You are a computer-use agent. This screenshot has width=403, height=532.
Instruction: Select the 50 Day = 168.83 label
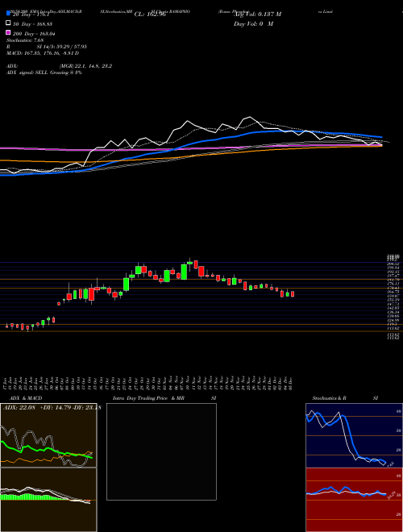point(34,23)
